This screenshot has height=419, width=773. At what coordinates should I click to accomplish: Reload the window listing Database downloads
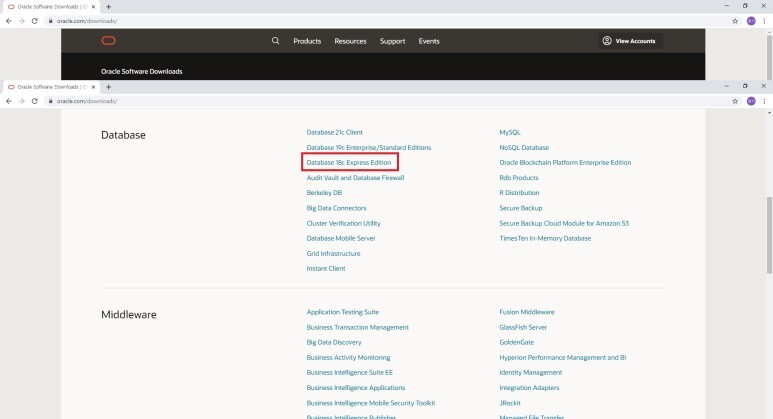point(35,101)
